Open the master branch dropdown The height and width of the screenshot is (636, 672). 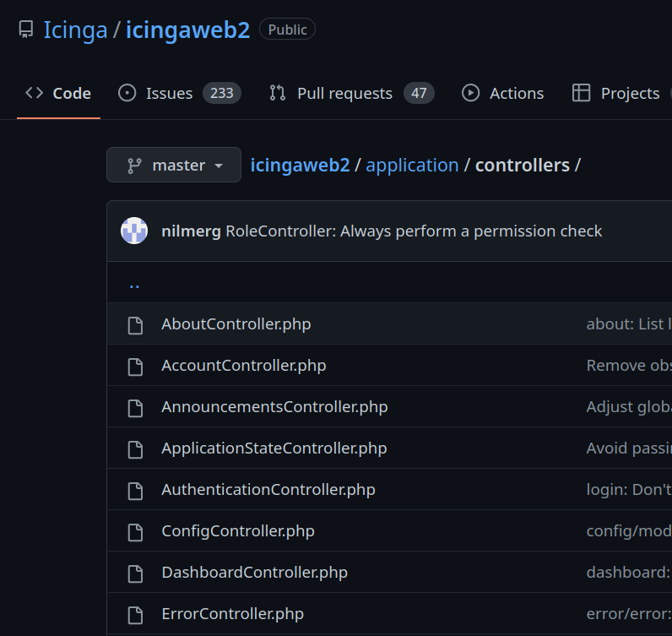174,165
